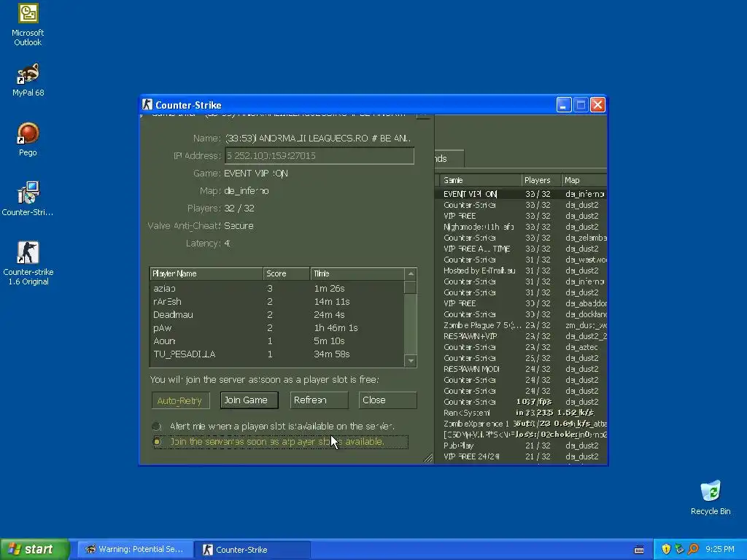
Task: Select the 'Join the server as soon as' radio option
Action: tap(157, 442)
